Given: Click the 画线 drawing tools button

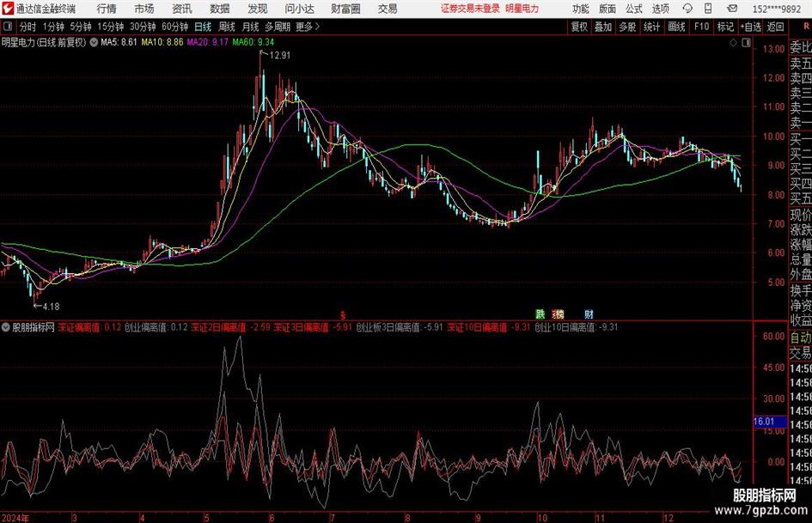Looking at the screenshot, I should (677, 27).
